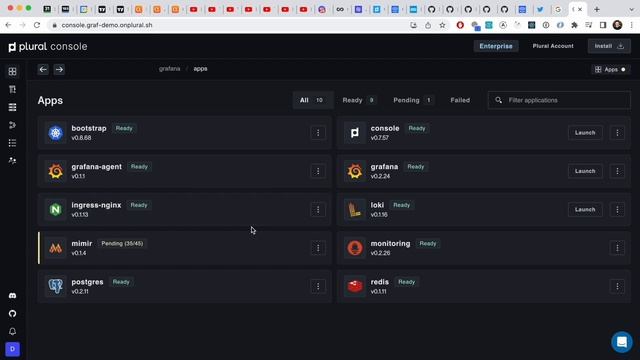Open console app options menu

pos(617,133)
